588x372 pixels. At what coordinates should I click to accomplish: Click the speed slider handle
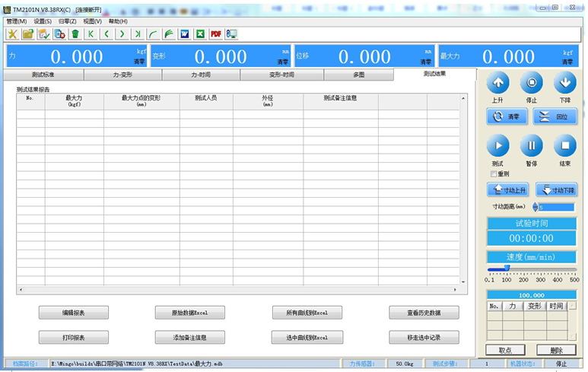pyautogui.click(x=507, y=268)
